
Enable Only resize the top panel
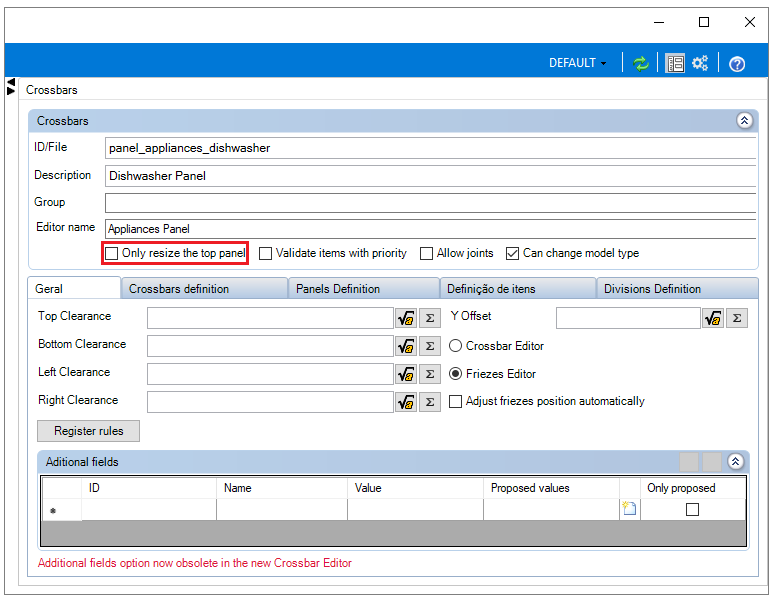point(112,253)
